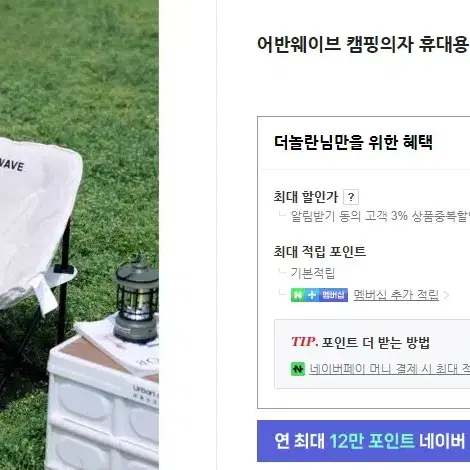Click the 최대 할인가 label
470x470 pixels.
[306, 197]
